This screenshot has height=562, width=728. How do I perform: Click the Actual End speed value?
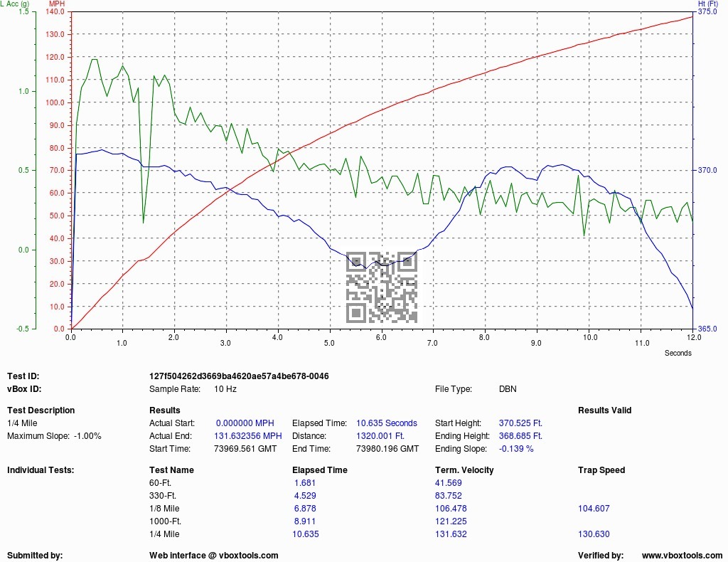248,436
